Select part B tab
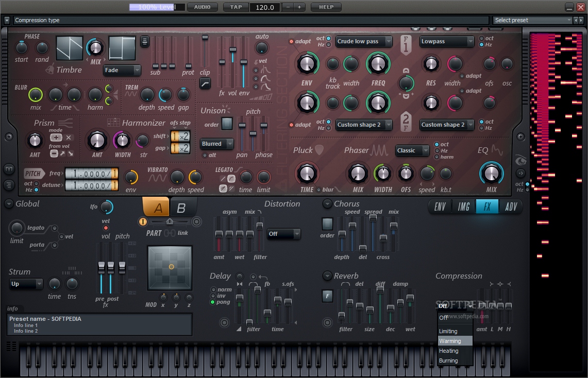 [x=181, y=208]
